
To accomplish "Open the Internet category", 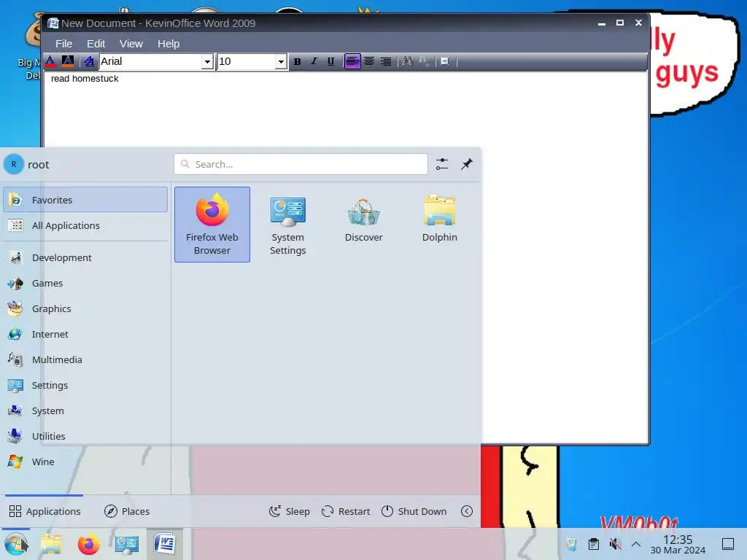I will [85, 334].
